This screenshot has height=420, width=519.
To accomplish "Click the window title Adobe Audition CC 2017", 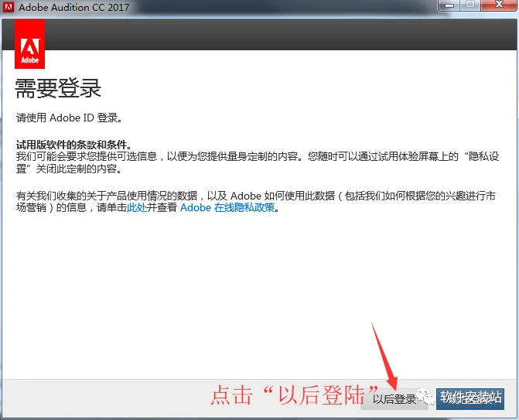I will tap(73, 7).
